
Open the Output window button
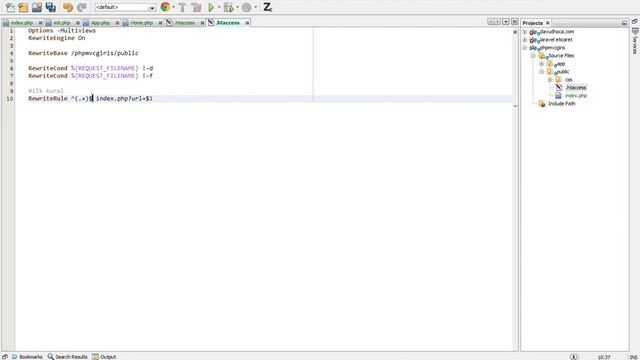(x=104, y=357)
